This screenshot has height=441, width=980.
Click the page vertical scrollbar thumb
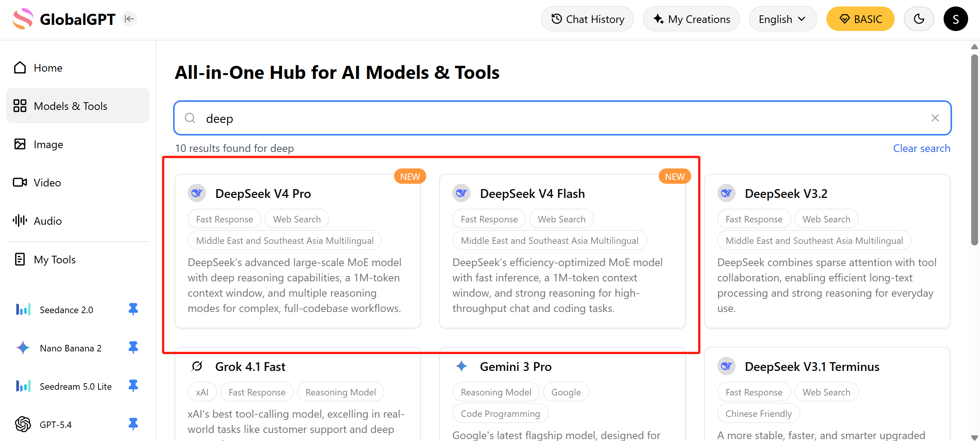[975, 149]
